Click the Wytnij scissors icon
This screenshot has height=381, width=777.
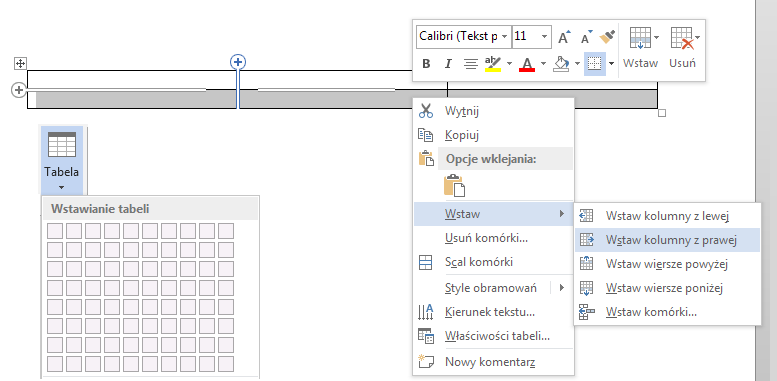coord(426,110)
